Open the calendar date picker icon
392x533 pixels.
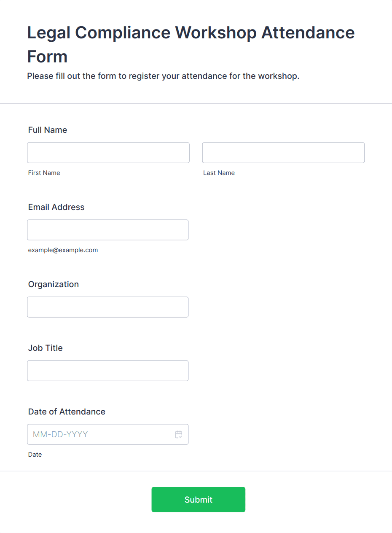(179, 434)
